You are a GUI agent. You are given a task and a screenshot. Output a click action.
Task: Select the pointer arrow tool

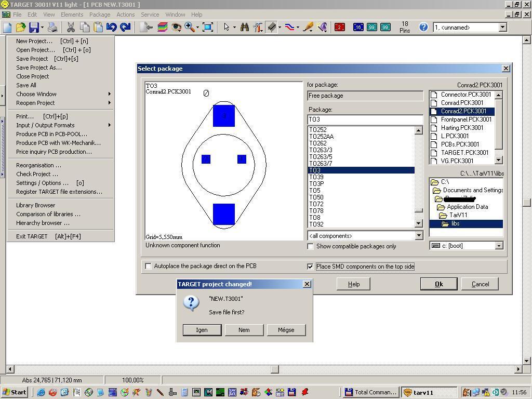point(227,27)
